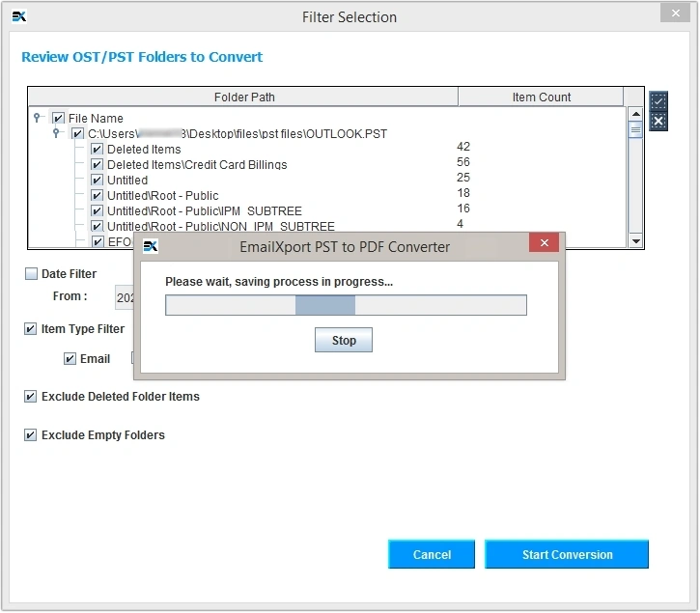Click the saving progress bar
700x613 pixels.
pyautogui.click(x=346, y=305)
